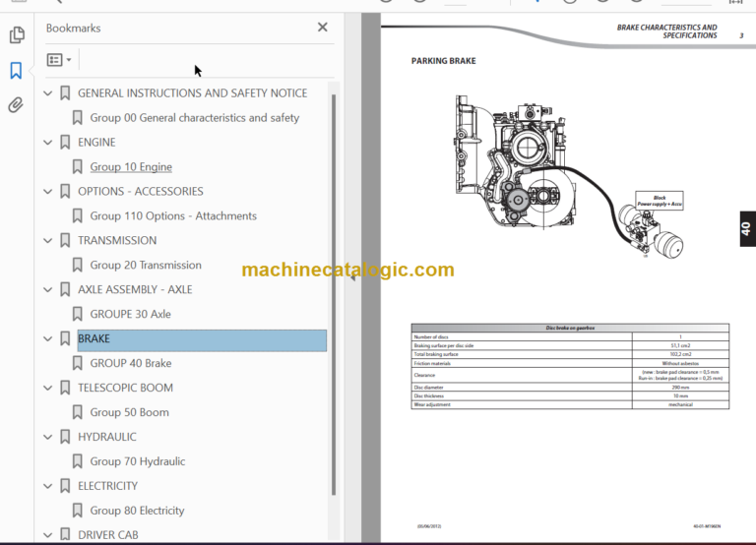Go to Group 00 General characteristics and safety

tap(194, 118)
